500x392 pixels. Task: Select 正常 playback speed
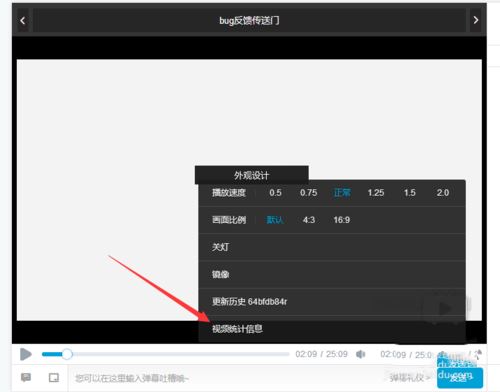[342, 193]
